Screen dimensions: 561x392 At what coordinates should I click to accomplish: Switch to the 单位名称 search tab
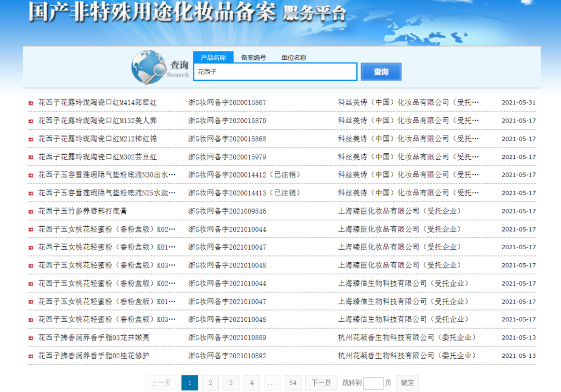pos(294,58)
